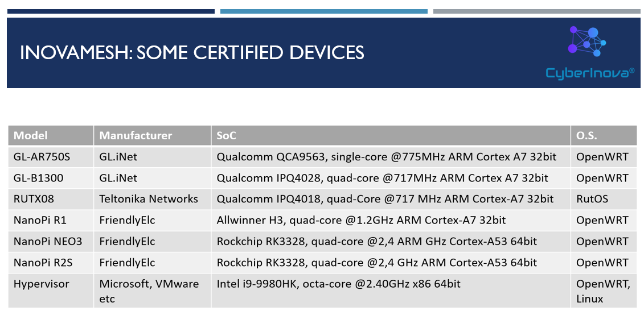
Task: Select the RutOS operating system cell
Action: coord(592,199)
